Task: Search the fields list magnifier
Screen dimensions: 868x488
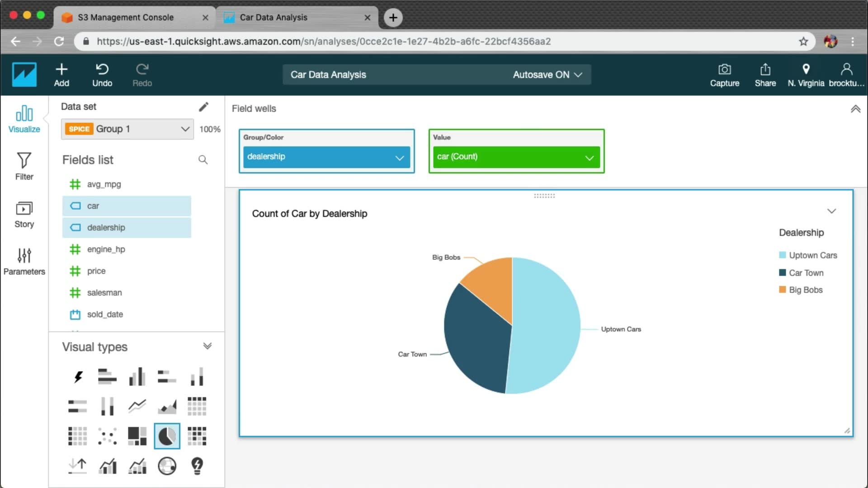Action: (203, 160)
